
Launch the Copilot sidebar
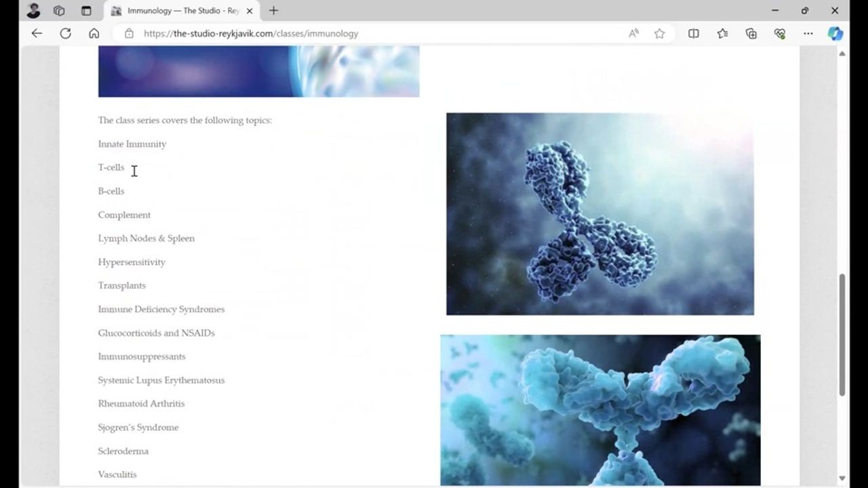coord(835,33)
